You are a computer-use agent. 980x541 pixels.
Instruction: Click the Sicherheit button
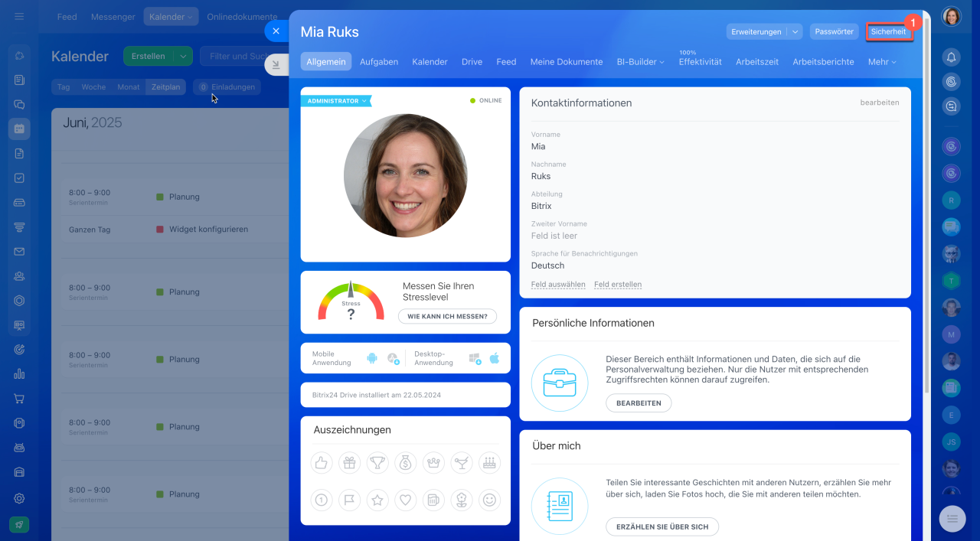click(x=888, y=31)
